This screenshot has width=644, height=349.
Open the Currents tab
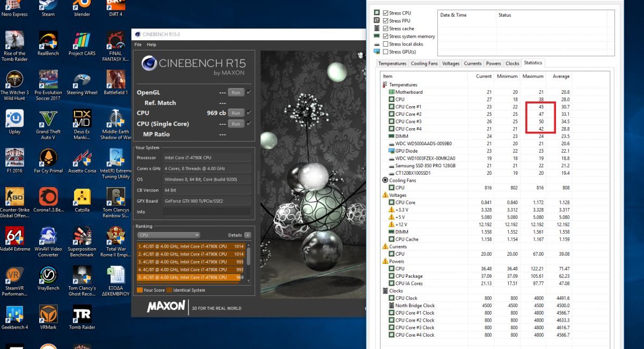point(473,63)
